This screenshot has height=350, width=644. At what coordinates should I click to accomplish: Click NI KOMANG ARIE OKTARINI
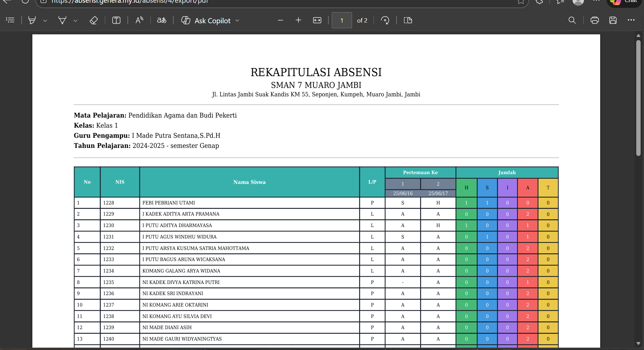[175, 305]
